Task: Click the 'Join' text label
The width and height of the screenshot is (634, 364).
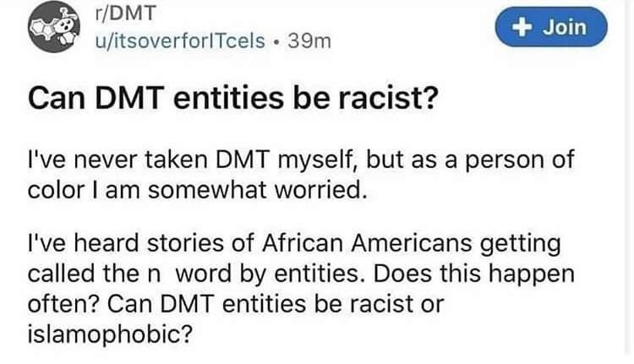Action: point(565,27)
